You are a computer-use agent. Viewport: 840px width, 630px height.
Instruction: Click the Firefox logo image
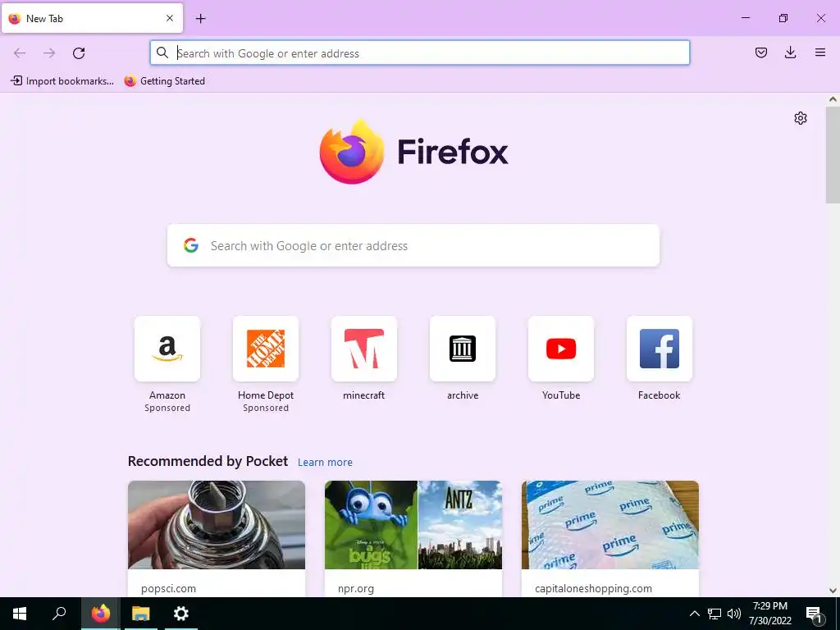tap(352, 152)
